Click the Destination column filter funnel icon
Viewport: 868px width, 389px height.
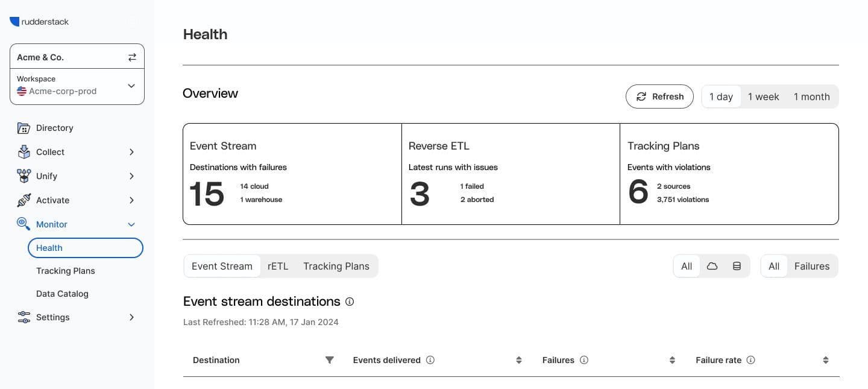tap(329, 360)
